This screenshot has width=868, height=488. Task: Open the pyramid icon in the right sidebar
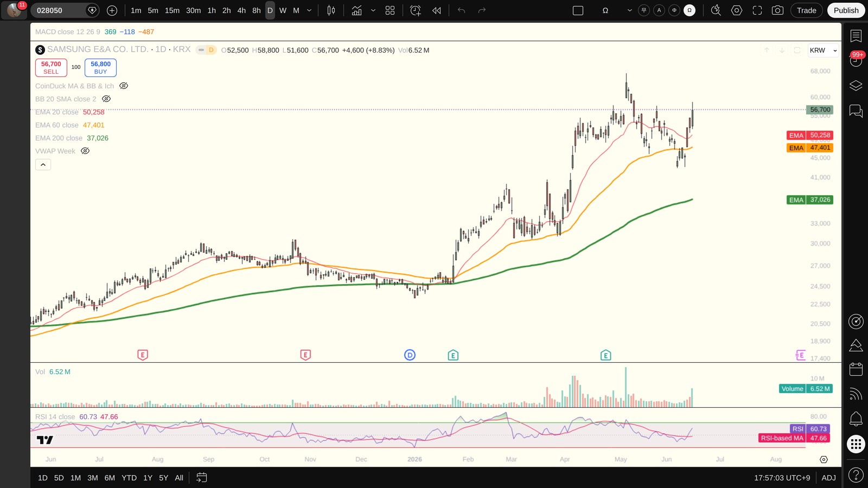point(856,345)
